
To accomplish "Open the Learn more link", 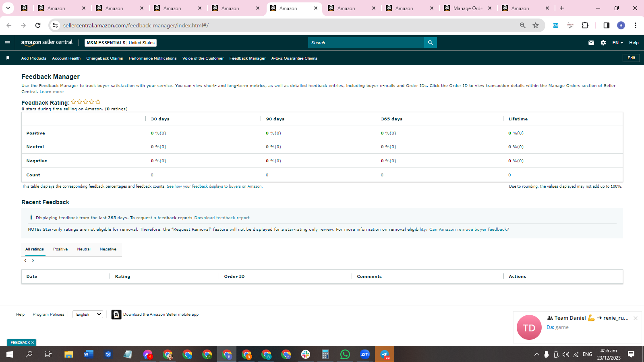I will tap(52, 92).
